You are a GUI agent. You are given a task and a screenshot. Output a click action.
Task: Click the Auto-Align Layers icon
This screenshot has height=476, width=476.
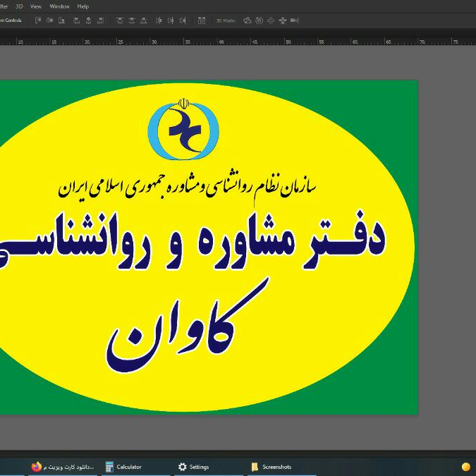pos(202,20)
